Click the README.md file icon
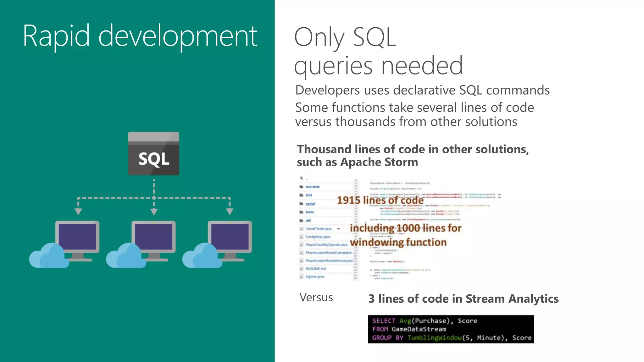644x362 pixels. [x=302, y=269]
